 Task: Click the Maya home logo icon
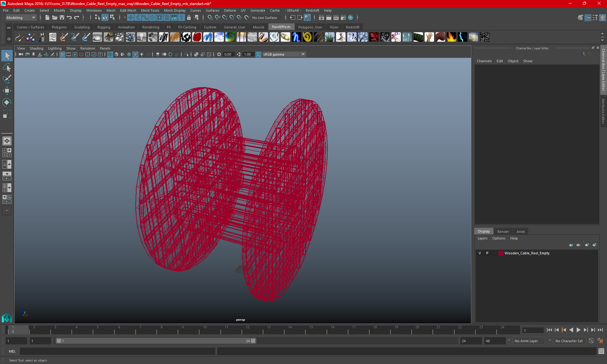coord(7,318)
